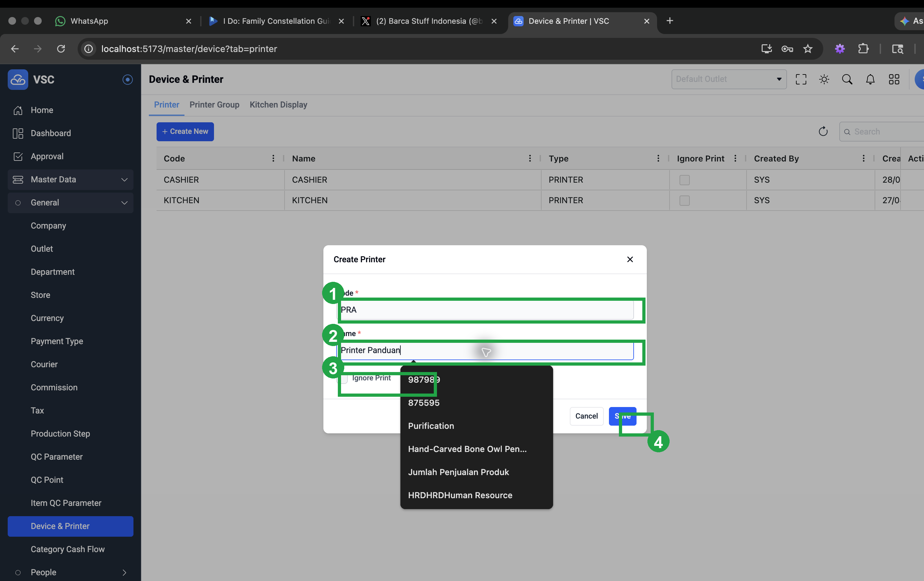
Task: Open the password key icon
Action: coord(787,49)
